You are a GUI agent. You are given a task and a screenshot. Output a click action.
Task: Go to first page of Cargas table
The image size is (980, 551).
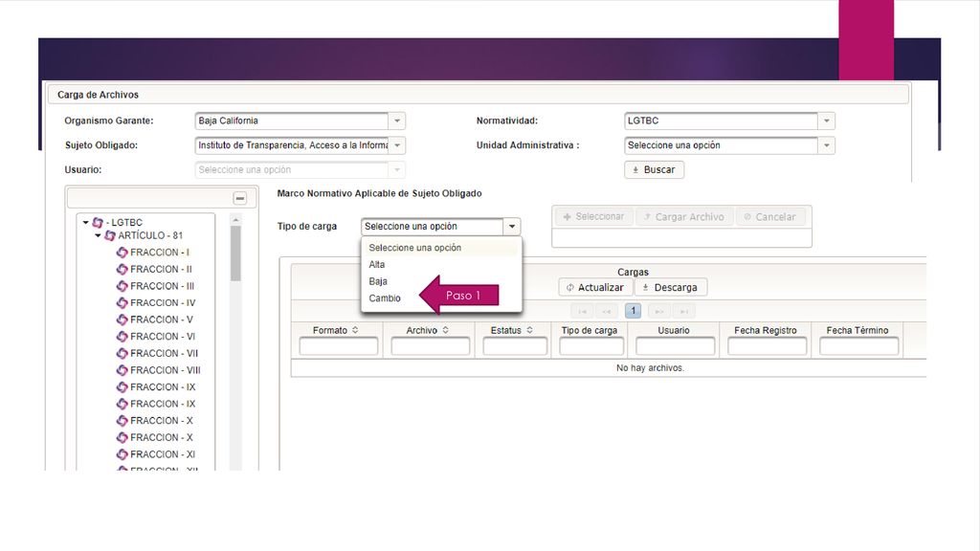click(x=582, y=311)
